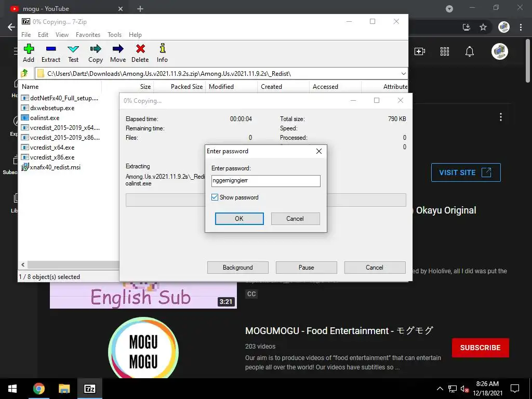Viewport: 532px width, 399px height.
Task: Sort by the Modified column header
Action: pyautogui.click(x=231, y=87)
